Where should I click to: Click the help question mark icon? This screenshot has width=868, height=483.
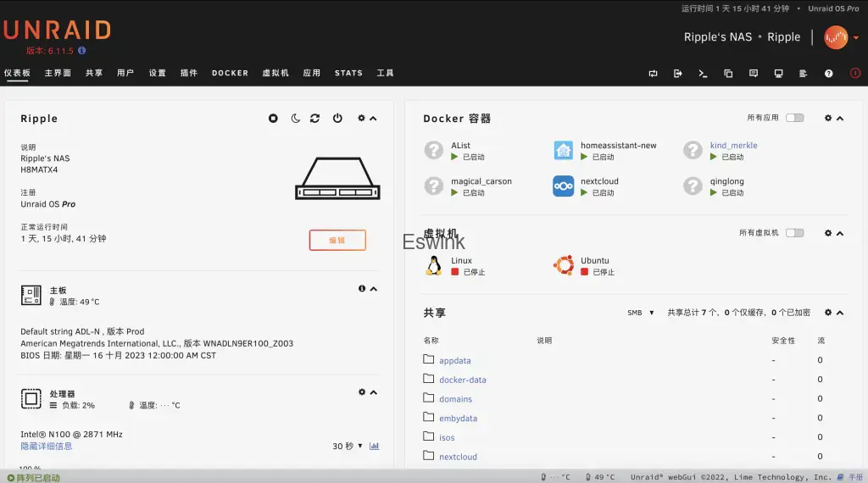click(829, 74)
